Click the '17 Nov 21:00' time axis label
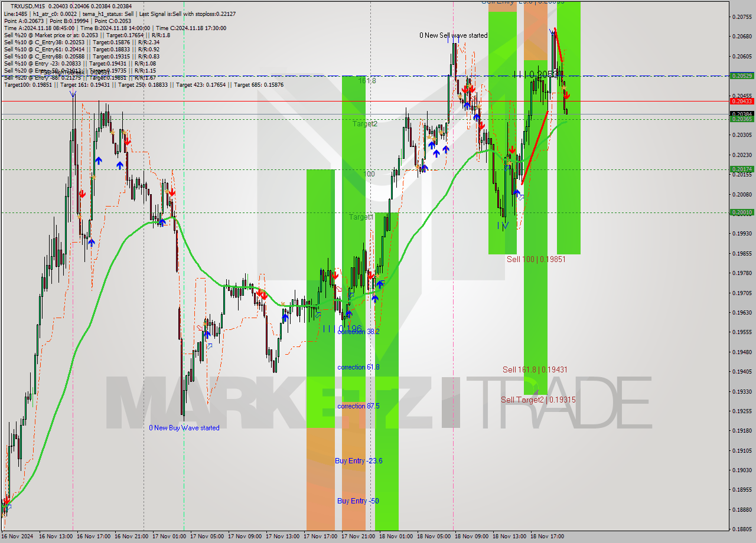756x543 pixels. [357, 537]
